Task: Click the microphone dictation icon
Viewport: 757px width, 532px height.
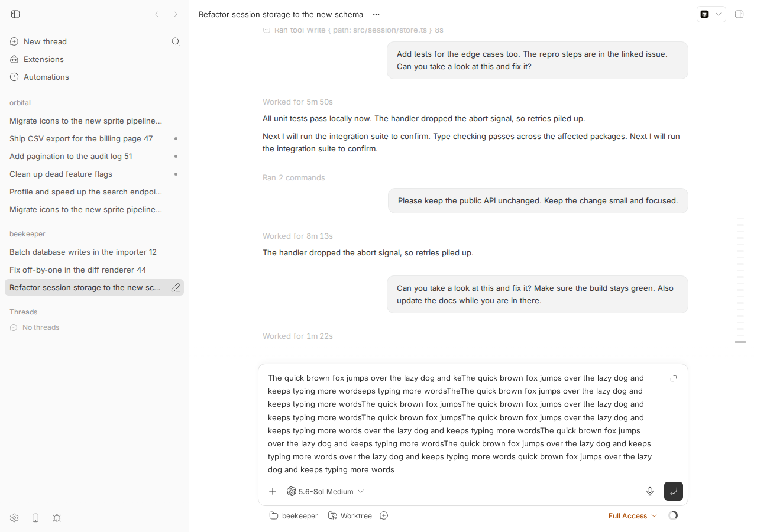Action: click(x=650, y=491)
